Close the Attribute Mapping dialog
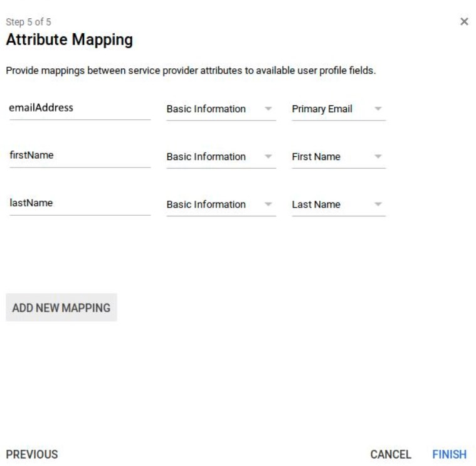Image resolution: width=476 pixels, height=466 pixels. click(x=464, y=21)
